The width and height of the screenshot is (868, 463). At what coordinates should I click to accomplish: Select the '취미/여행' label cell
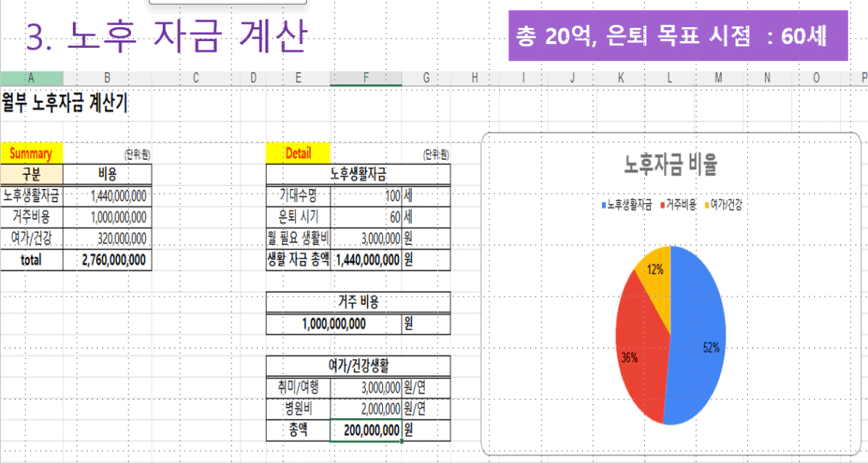pyautogui.click(x=298, y=387)
